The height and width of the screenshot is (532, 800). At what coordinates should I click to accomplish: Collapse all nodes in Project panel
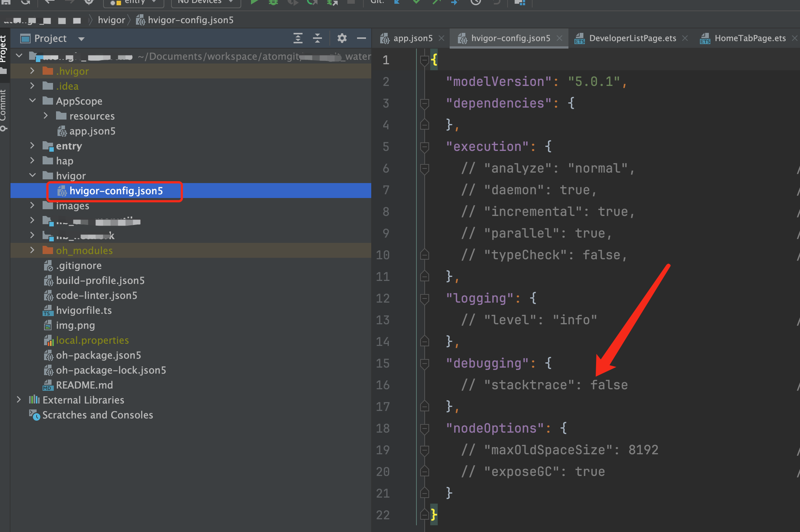pyautogui.click(x=317, y=38)
